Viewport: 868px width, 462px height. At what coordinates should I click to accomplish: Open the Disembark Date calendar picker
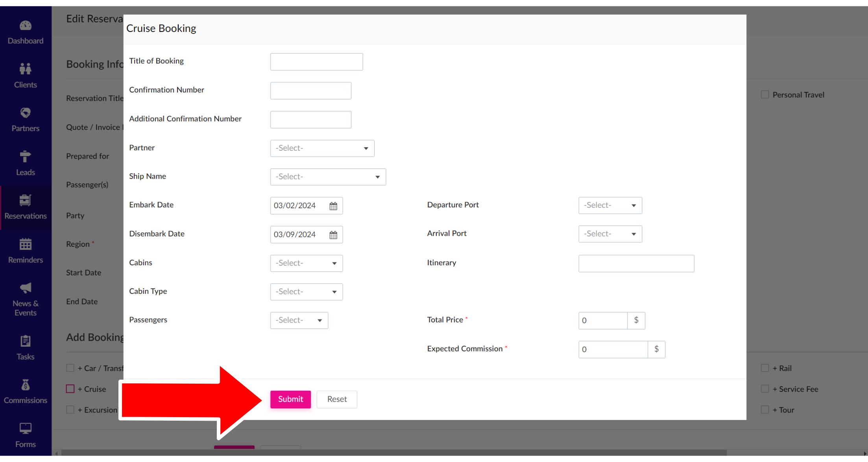click(333, 235)
